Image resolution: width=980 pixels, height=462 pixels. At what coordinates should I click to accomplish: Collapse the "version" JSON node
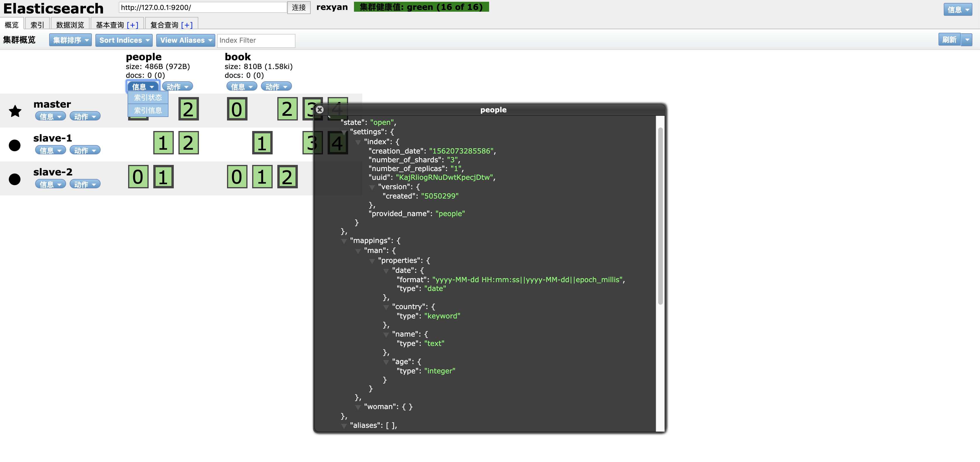click(372, 187)
